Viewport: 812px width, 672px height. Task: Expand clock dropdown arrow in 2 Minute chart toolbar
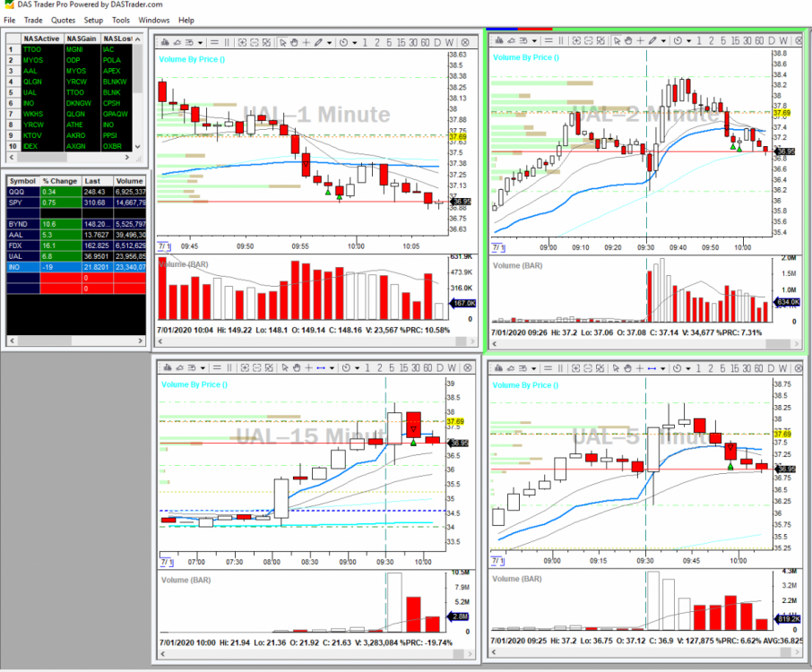(x=688, y=40)
